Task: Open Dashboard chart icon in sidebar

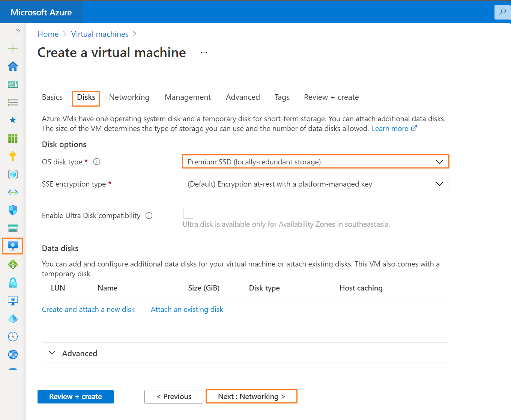Action: point(13,84)
